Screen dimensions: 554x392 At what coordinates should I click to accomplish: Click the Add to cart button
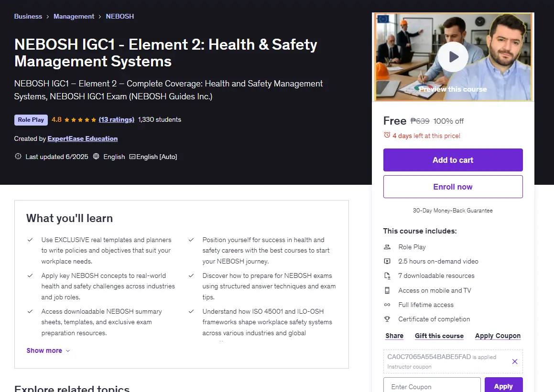click(453, 160)
